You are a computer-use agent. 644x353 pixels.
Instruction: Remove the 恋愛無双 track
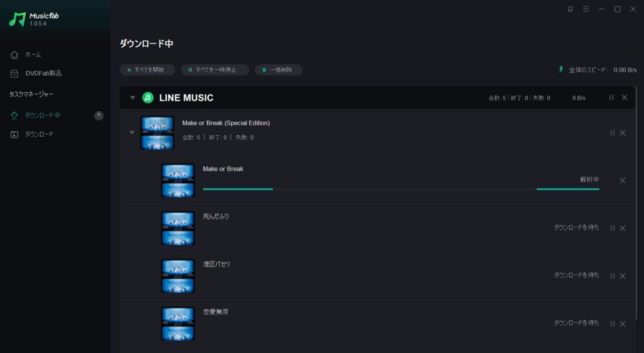click(623, 324)
